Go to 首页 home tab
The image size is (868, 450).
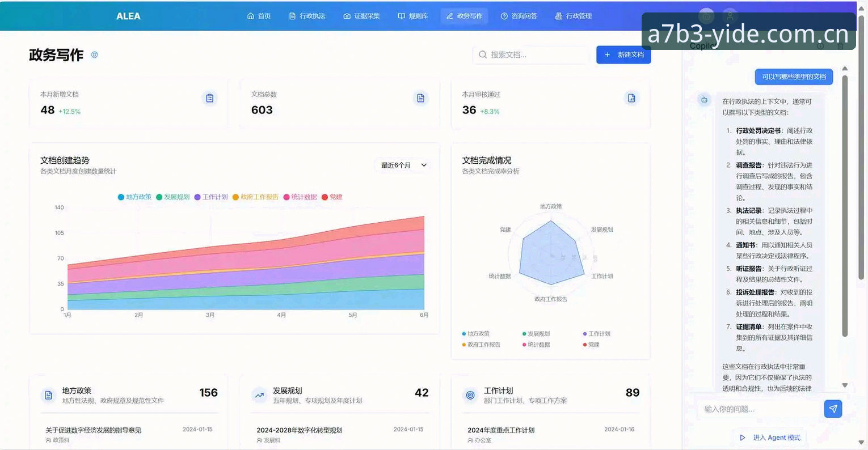(259, 16)
